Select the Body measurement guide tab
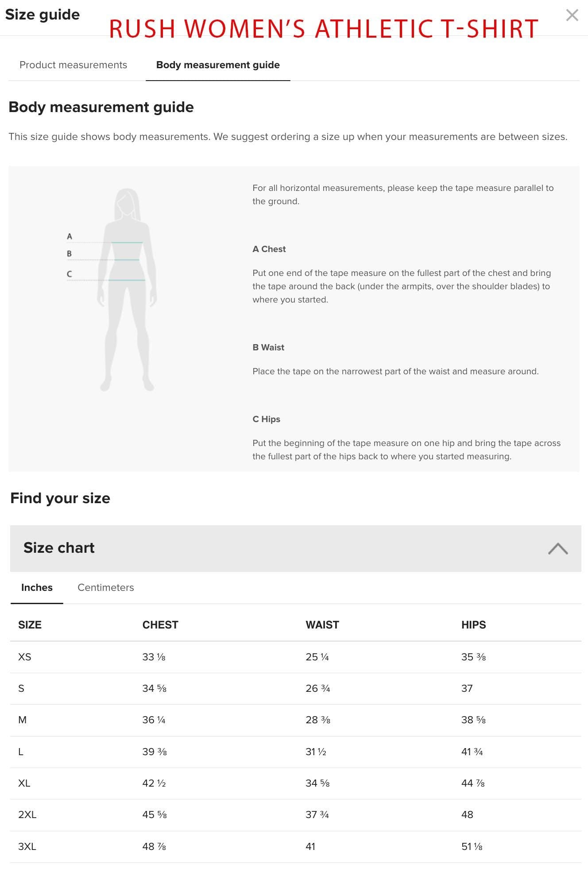Image resolution: width=588 pixels, height=869 pixels. 218,65
